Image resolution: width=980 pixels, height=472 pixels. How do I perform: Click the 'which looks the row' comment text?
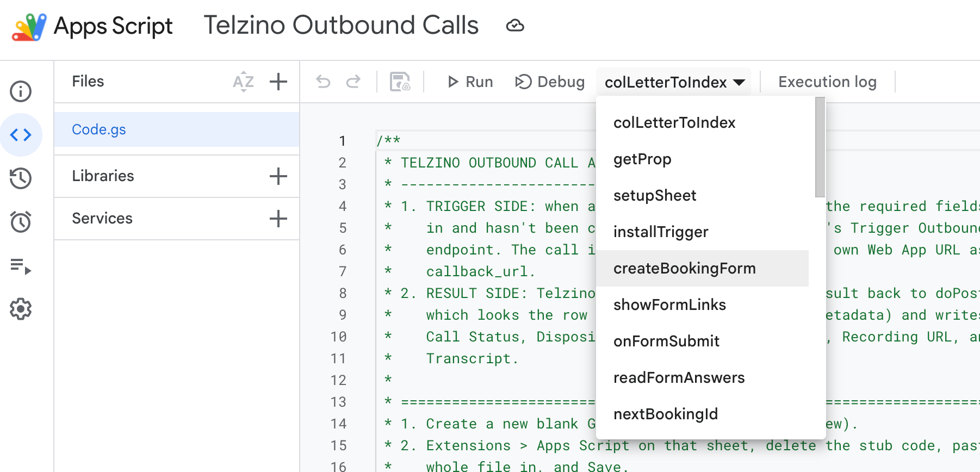click(506, 315)
